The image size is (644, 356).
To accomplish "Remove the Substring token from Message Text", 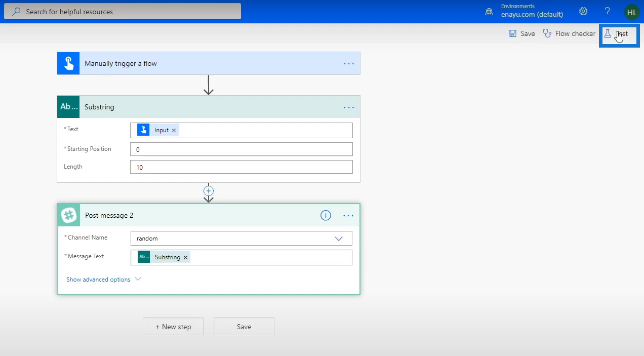I will [186, 258].
